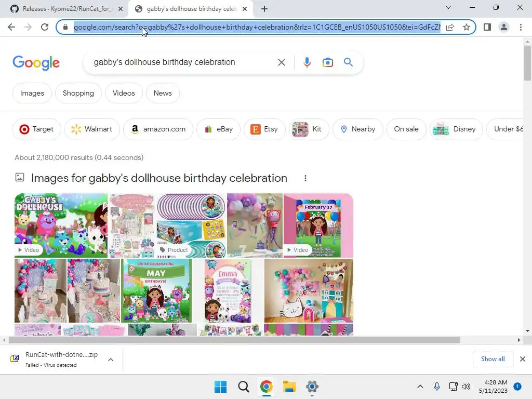Filter results by Images

[32, 93]
